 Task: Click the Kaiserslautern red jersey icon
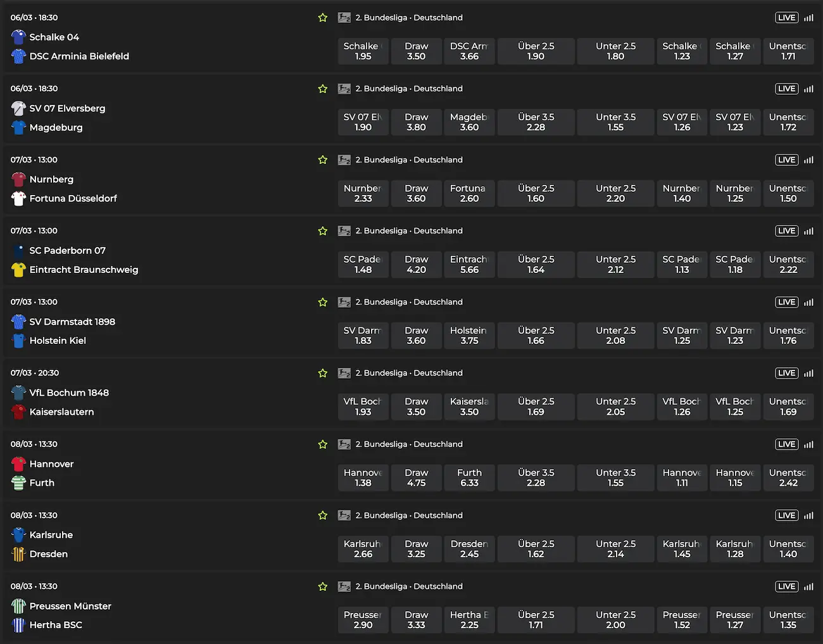(x=18, y=412)
